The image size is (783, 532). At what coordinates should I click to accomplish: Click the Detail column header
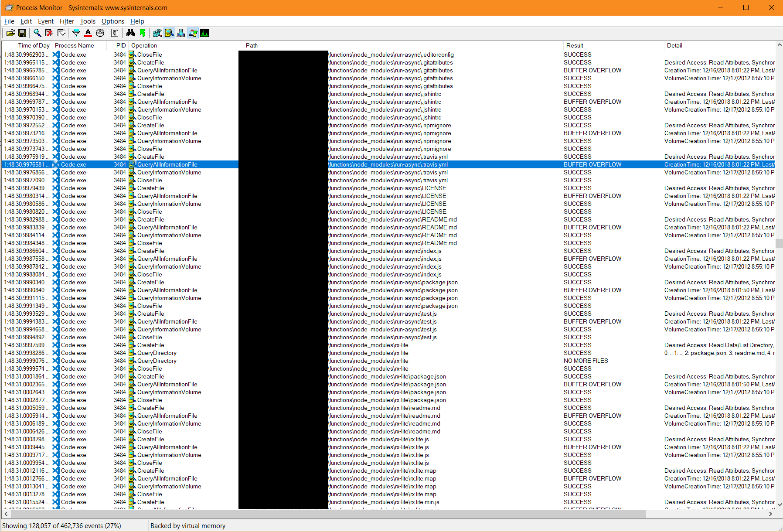[x=720, y=45]
